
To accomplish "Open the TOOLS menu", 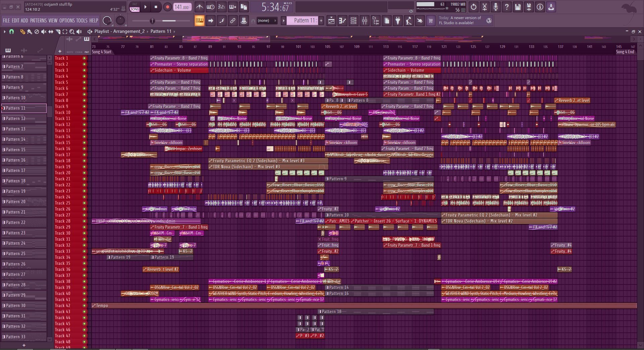I will (82, 21).
